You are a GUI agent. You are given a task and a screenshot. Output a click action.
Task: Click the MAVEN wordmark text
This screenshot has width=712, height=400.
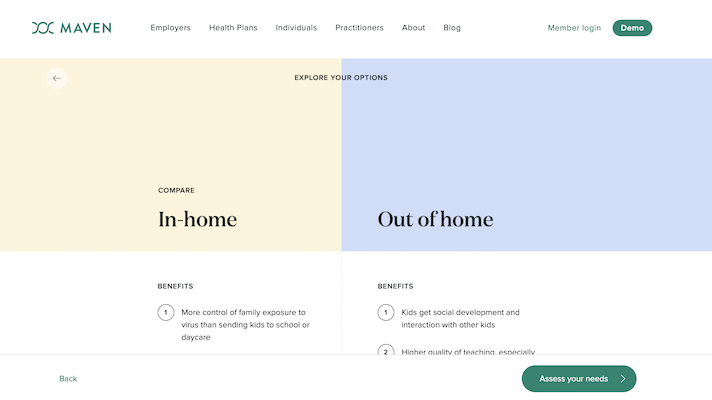pyautogui.click(x=86, y=28)
